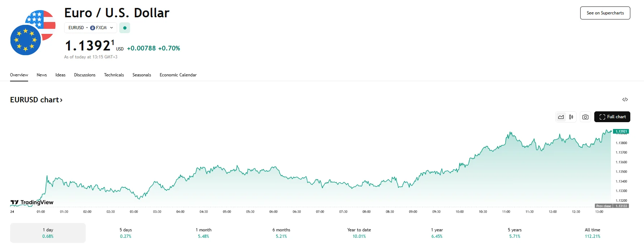The image size is (644, 249).
Task: Select the All time range
Action: click(x=592, y=233)
